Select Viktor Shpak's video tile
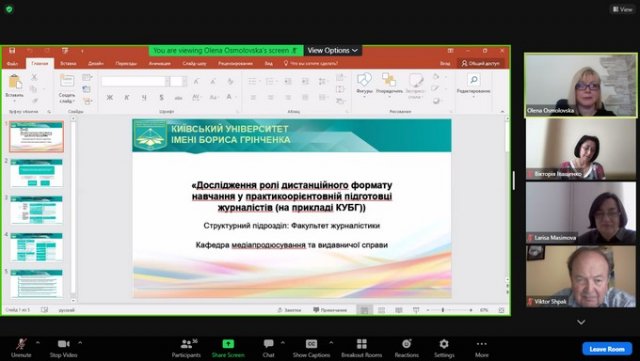 [580, 276]
